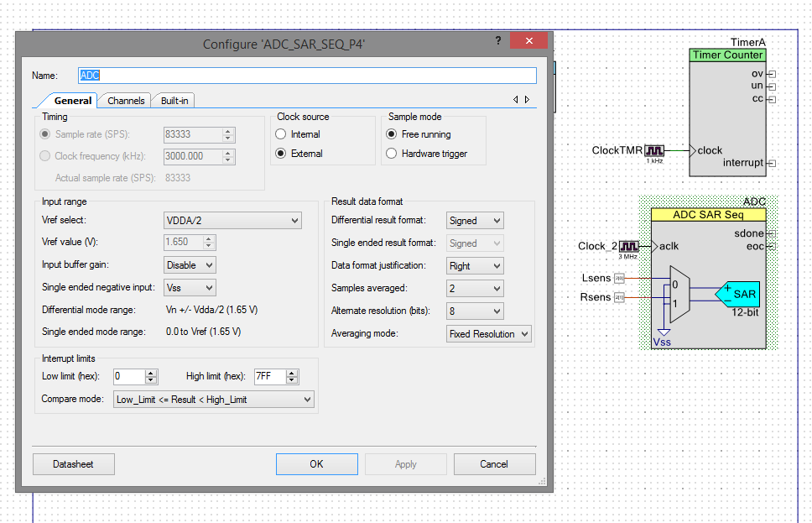Select Internal clock source option
The width and height of the screenshot is (812, 523).
point(282,134)
